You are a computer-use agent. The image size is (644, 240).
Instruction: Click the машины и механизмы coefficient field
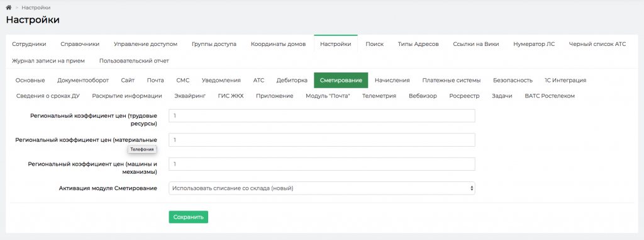tap(321, 164)
